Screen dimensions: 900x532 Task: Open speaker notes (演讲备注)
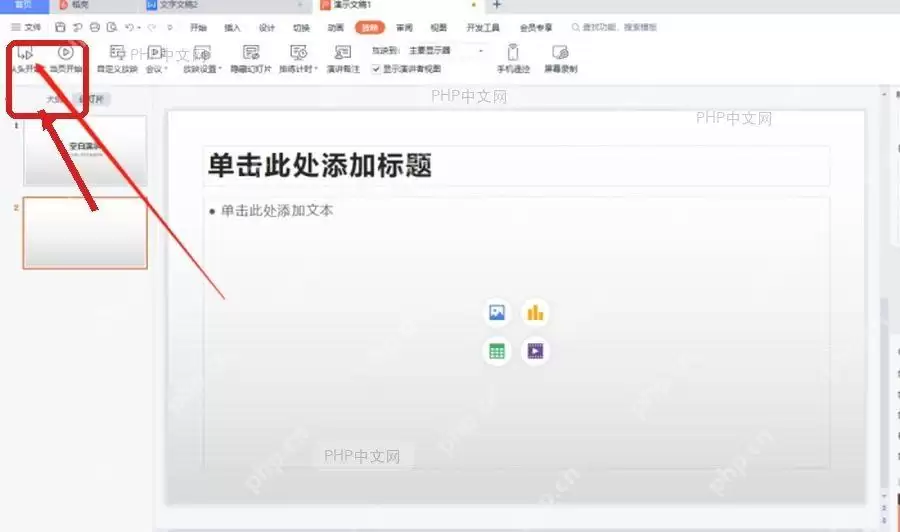click(x=343, y=59)
